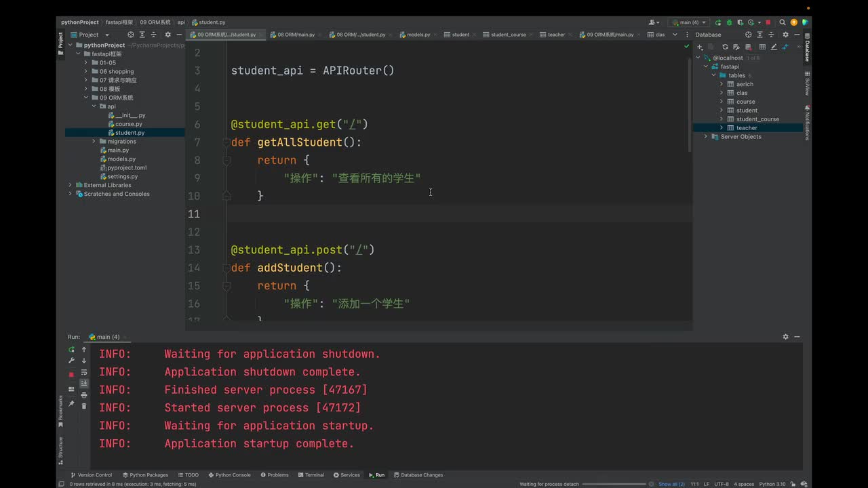Pin the Run tab
868x488 pixels.
pos(71,403)
